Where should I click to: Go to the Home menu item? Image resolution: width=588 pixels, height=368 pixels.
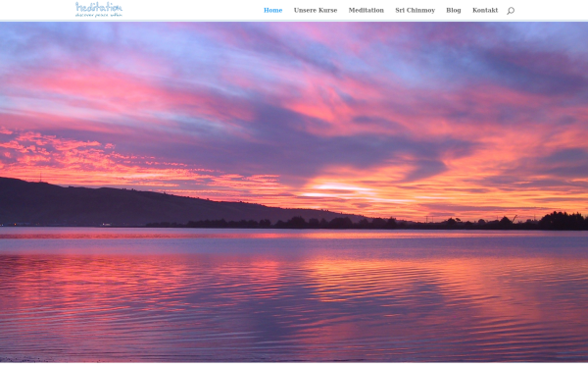pyautogui.click(x=273, y=10)
